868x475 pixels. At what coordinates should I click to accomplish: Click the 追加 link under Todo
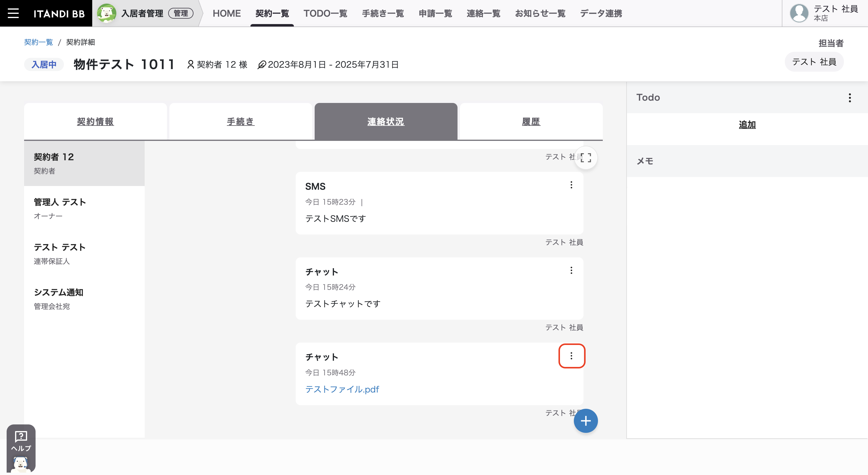[x=747, y=125]
